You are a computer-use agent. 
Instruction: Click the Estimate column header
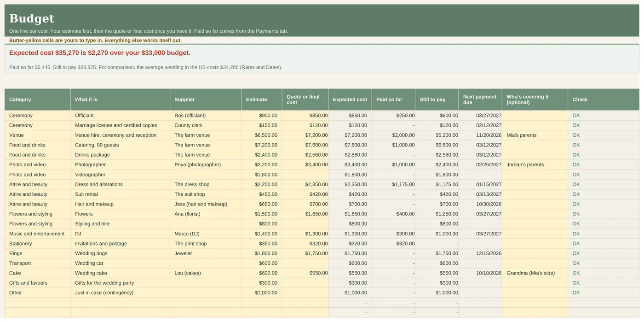pyautogui.click(x=262, y=100)
